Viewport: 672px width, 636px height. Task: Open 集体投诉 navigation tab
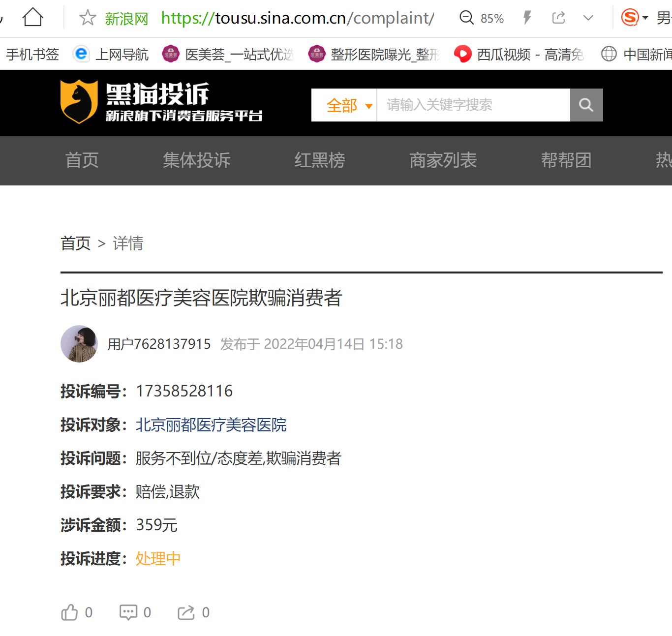(197, 160)
